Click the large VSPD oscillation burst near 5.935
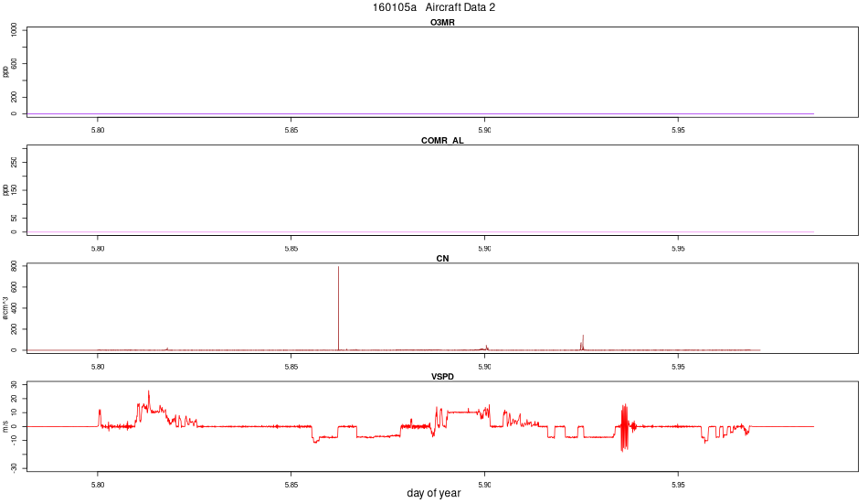This screenshot has height=503, width=868. point(625,428)
